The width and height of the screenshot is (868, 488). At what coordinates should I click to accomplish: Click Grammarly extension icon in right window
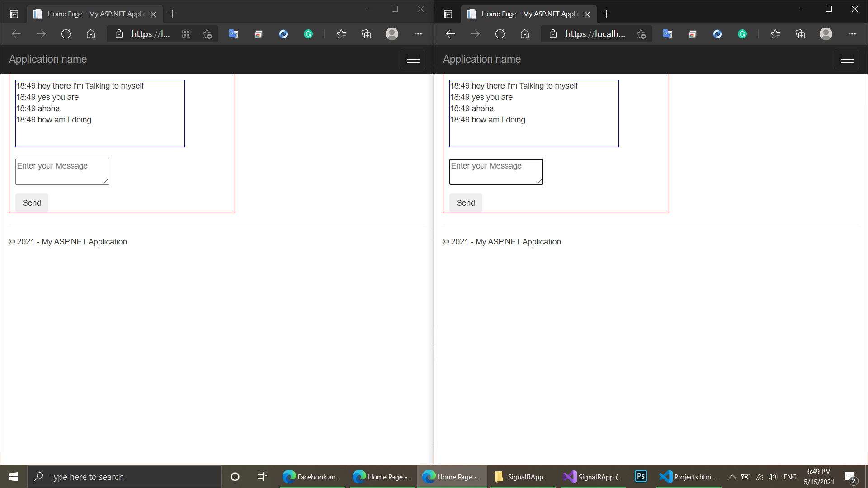742,34
